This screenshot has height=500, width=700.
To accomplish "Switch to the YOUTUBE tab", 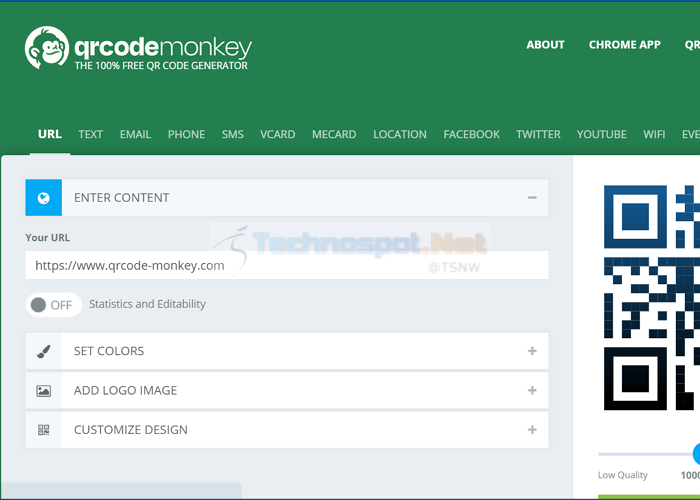I will click(602, 134).
